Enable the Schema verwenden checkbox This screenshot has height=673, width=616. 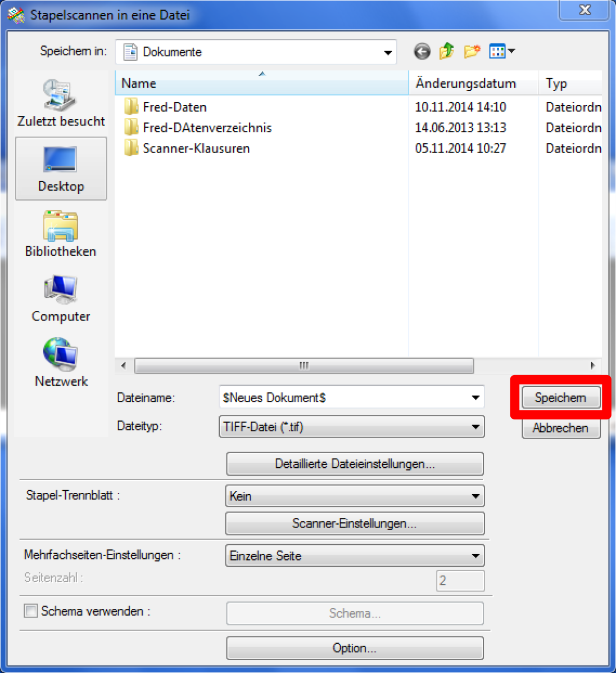pyautogui.click(x=31, y=611)
